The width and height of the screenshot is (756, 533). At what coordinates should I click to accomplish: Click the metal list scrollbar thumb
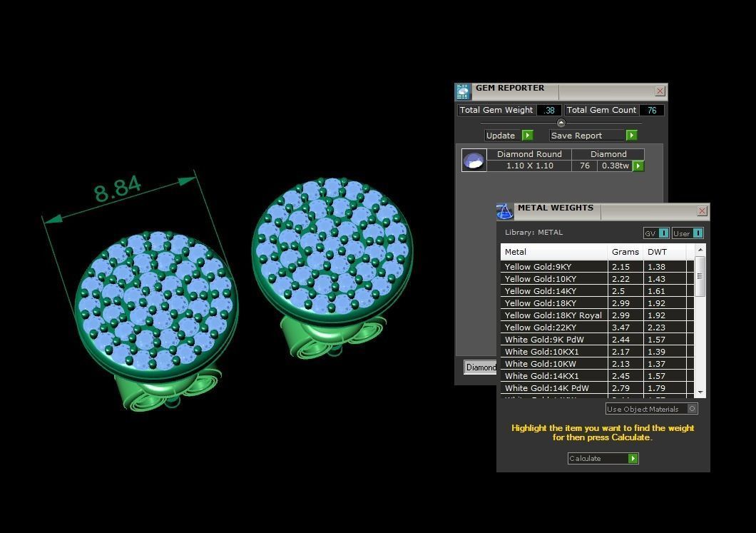pos(700,276)
